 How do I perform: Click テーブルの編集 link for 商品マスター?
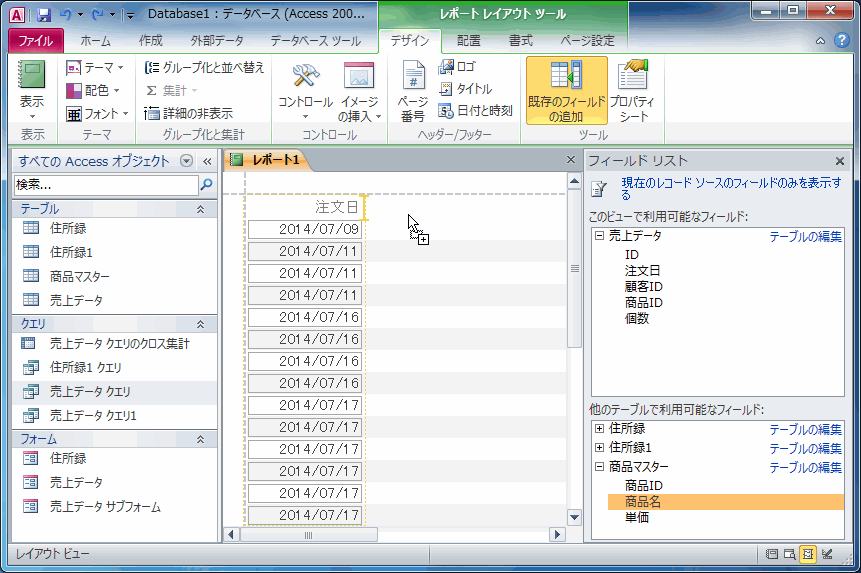pos(805,468)
